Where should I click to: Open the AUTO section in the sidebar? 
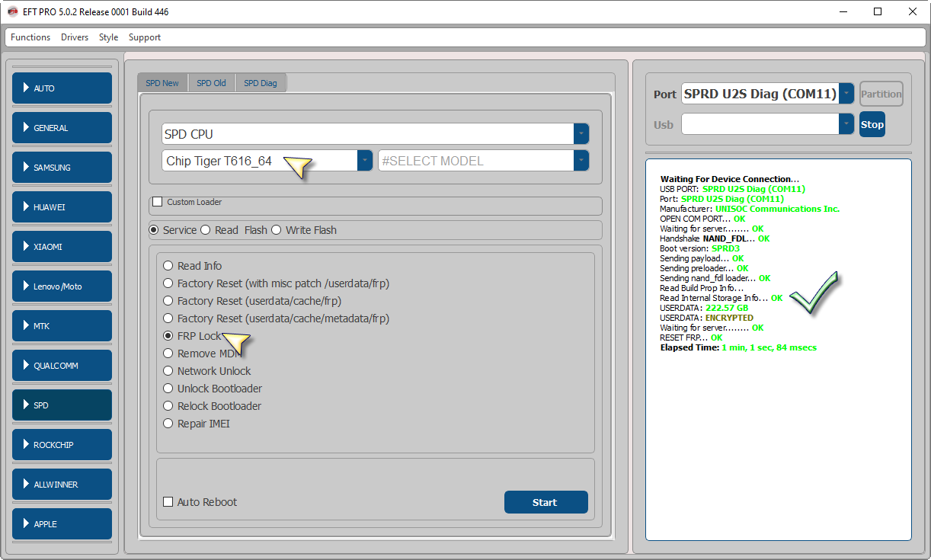62,88
